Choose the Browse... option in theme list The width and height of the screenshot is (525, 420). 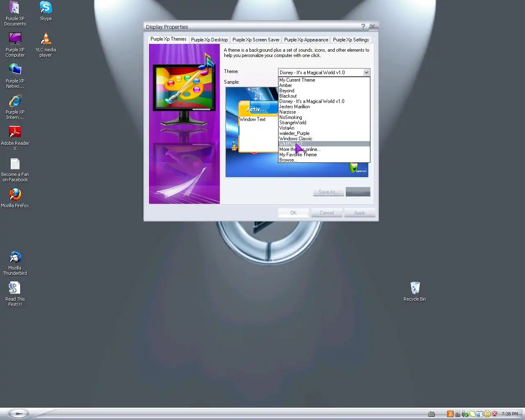[324, 160]
